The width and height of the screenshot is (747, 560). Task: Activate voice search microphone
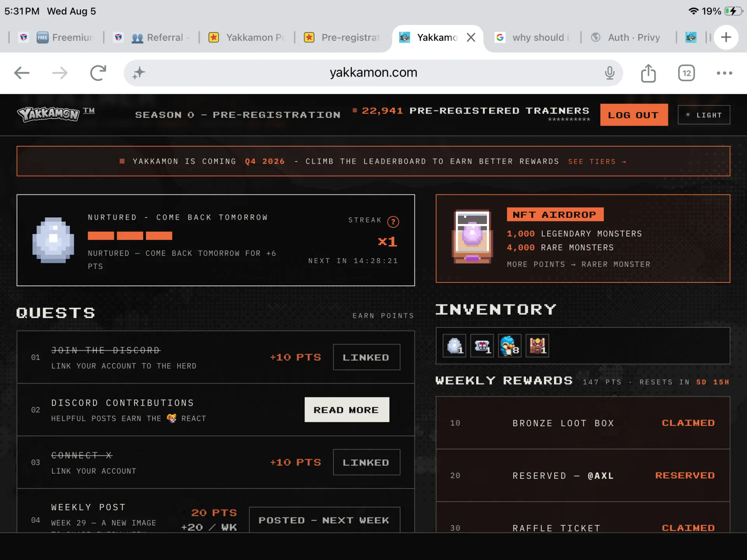pyautogui.click(x=610, y=73)
